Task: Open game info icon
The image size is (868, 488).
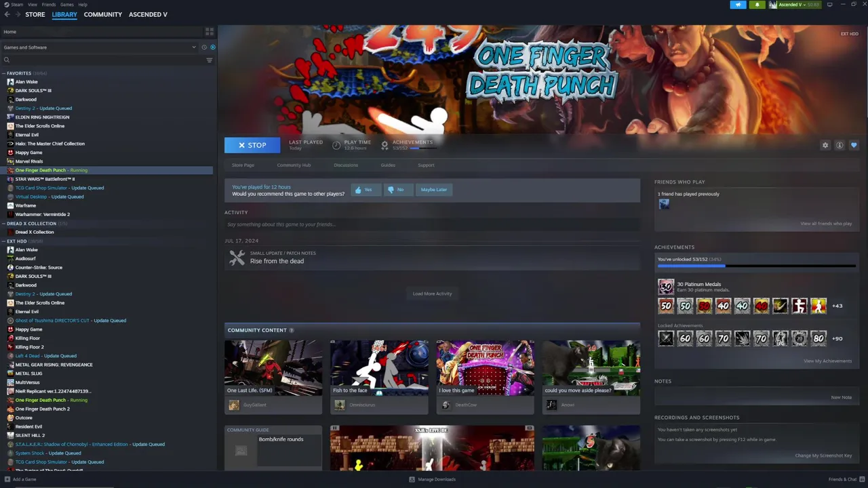Action: tap(840, 145)
